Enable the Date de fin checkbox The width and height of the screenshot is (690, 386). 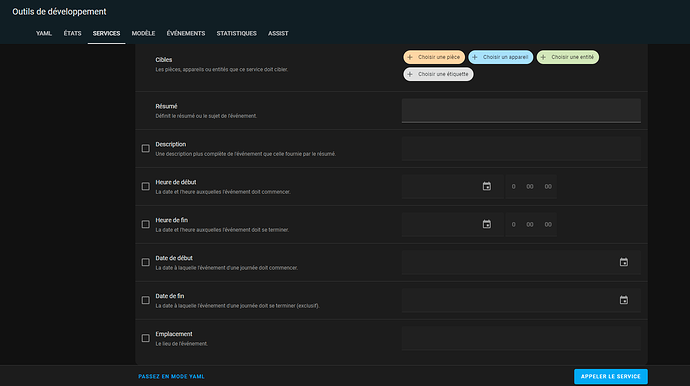click(x=146, y=300)
